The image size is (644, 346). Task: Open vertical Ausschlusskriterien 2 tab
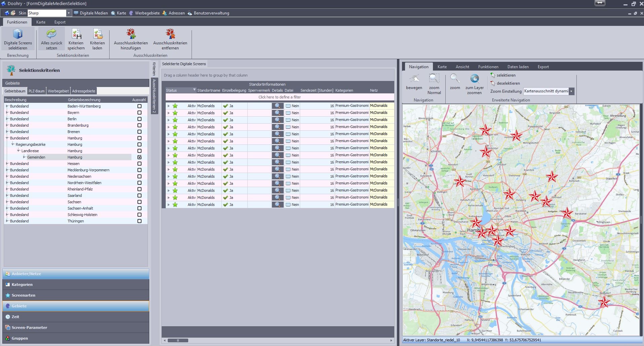(154, 96)
